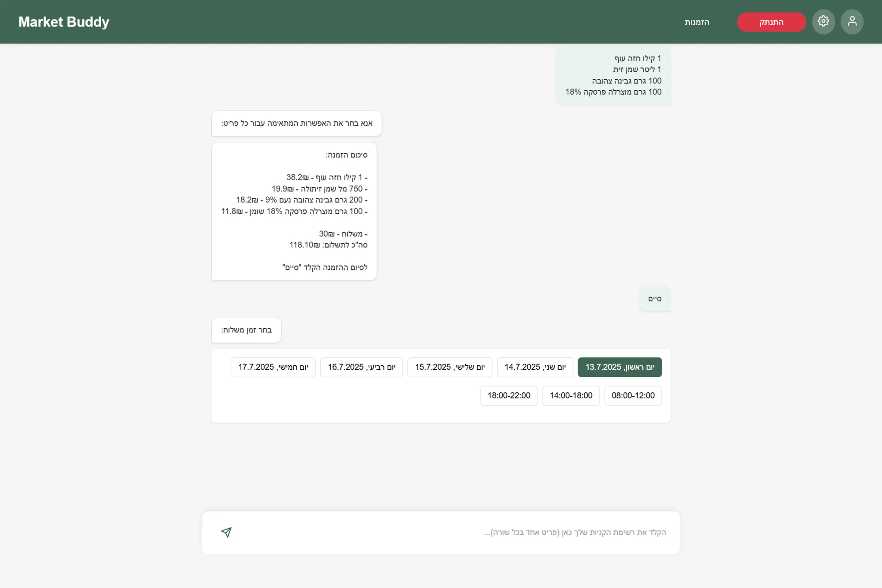Open the הזמנות orders menu item
The height and width of the screenshot is (588, 882).
(696, 22)
